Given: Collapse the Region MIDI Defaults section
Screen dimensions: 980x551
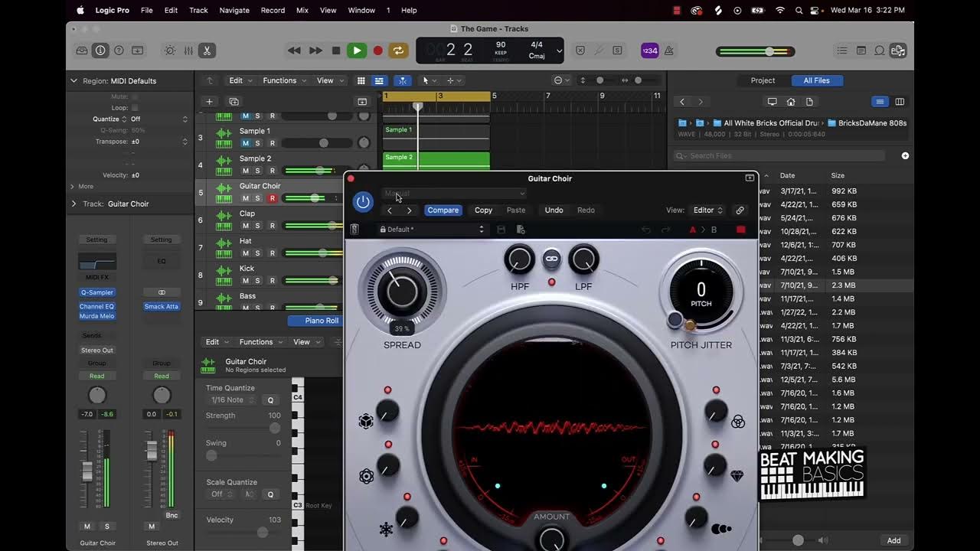Looking at the screenshot, I should 73,80.
